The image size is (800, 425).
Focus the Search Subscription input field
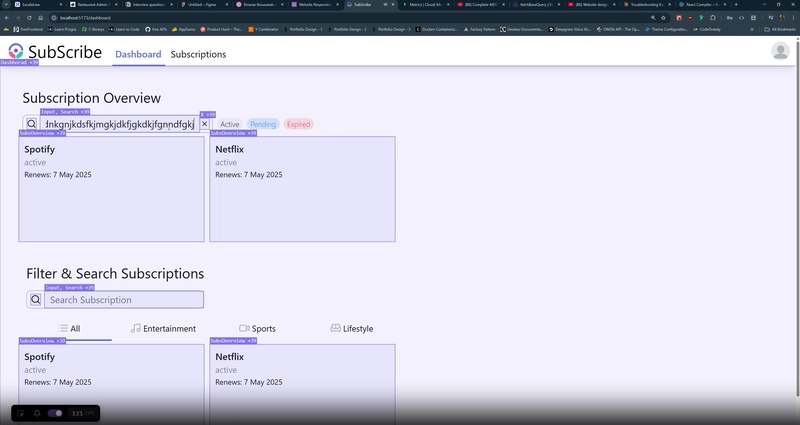click(124, 299)
